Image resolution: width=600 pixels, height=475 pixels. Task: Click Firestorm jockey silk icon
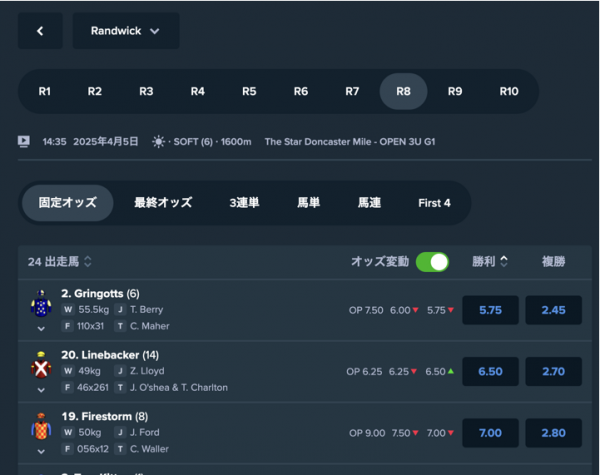pos(40,429)
